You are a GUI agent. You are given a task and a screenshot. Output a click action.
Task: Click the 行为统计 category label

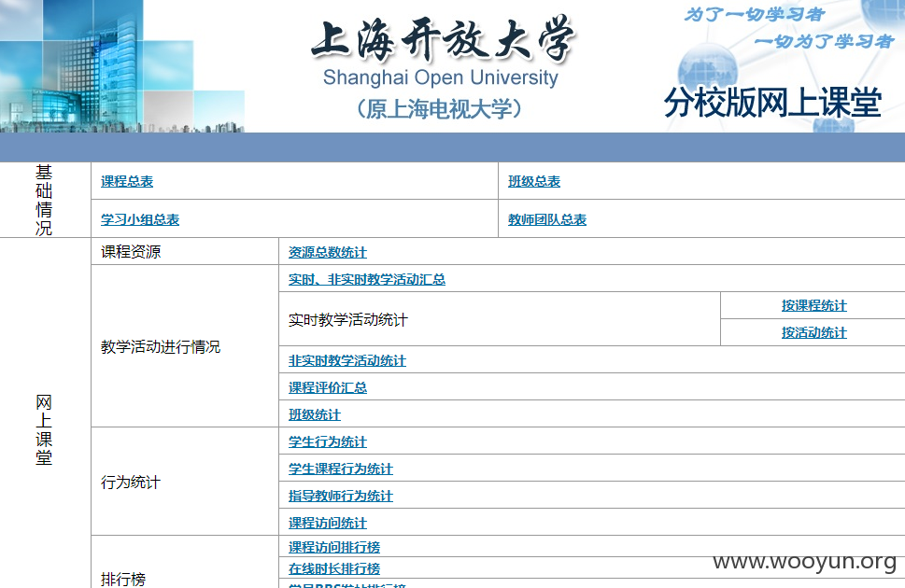(131, 482)
